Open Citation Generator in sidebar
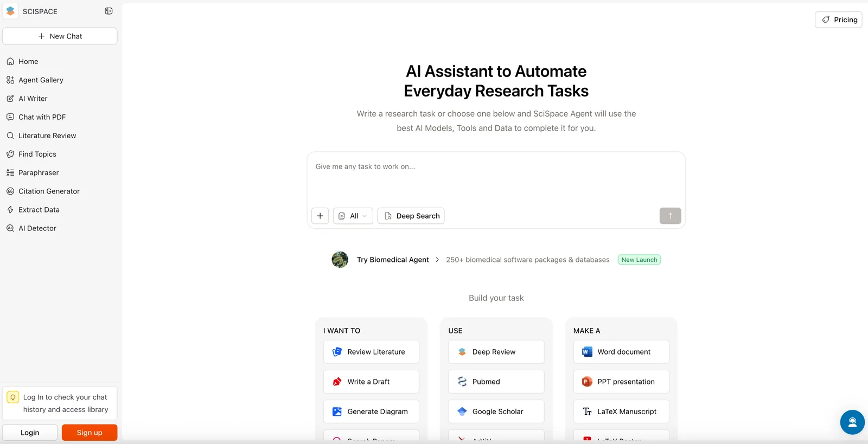Image resolution: width=868 pixels, height=444 pixels. point(49,191)
